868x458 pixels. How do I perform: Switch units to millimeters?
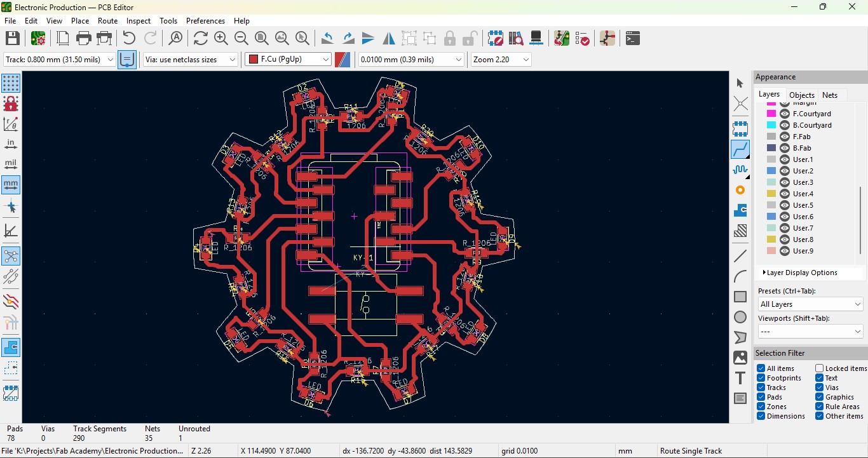coord(11,185)
